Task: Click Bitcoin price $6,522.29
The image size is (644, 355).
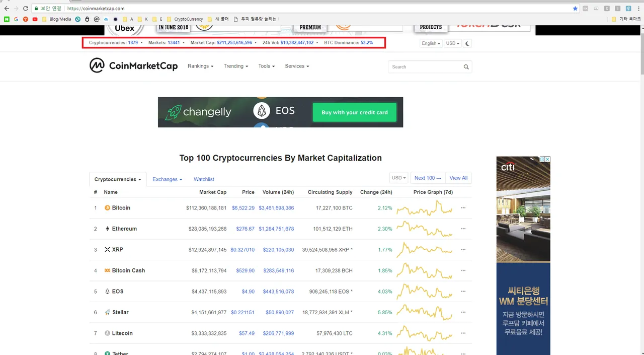Action: pos(243,208)
